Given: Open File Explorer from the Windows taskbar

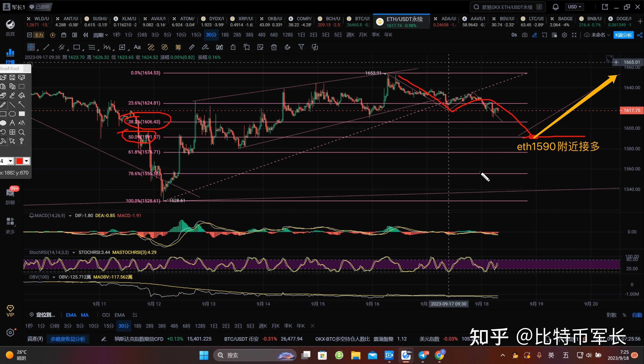Looking at the screenshot, I should tap(355, 355).
